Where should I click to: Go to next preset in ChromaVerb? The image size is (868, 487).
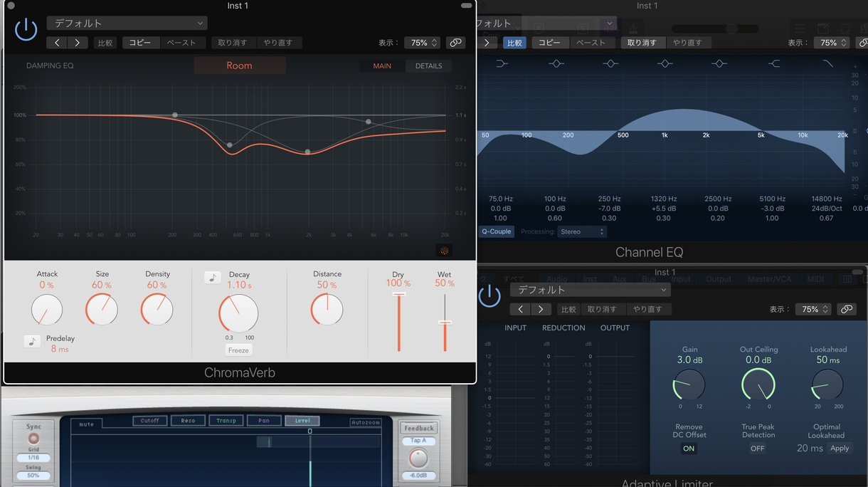[78, 43]
